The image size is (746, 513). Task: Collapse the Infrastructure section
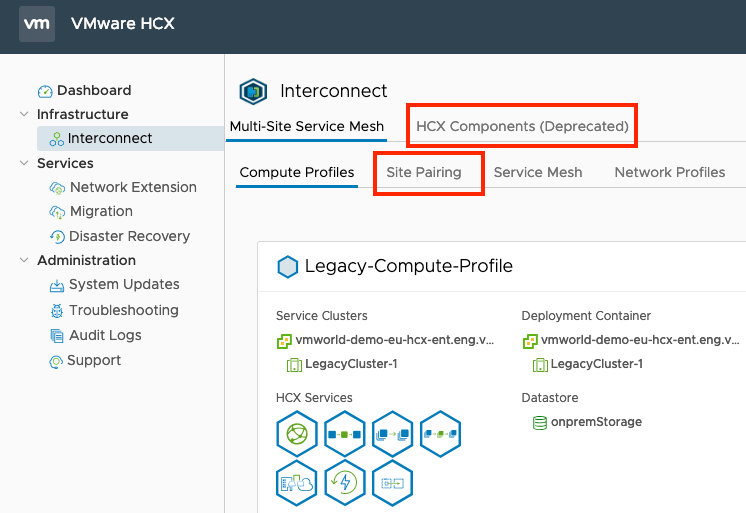click(x=24, y=114)
